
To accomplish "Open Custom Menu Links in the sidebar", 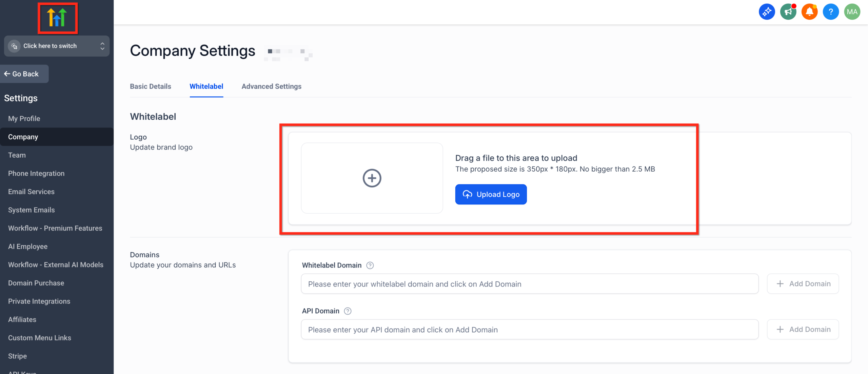I will (x=39, y=337).
